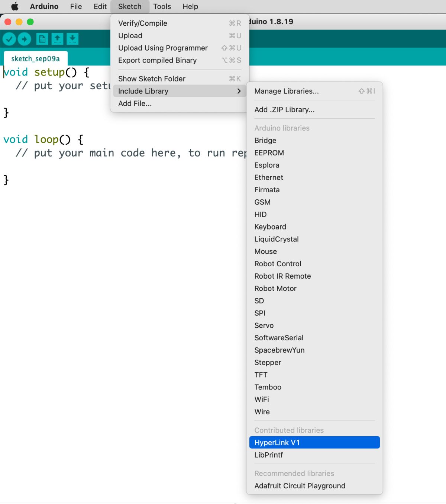Maximize the Arduino window with green button
This screenshot has width=446, height=504.
pos(30,22)
